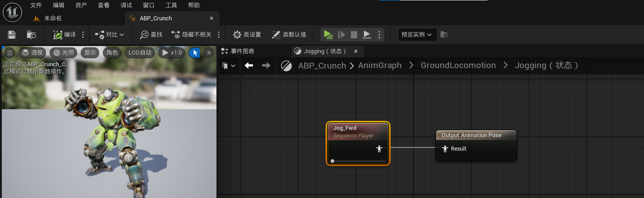Open the LOD自动 level-of-detail menu

[140, 53]
